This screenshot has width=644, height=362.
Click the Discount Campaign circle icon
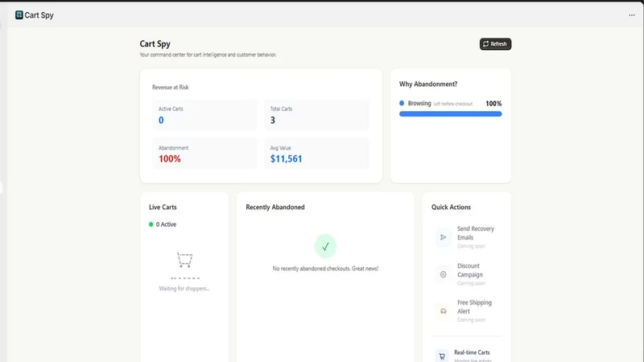pos(444,274)
